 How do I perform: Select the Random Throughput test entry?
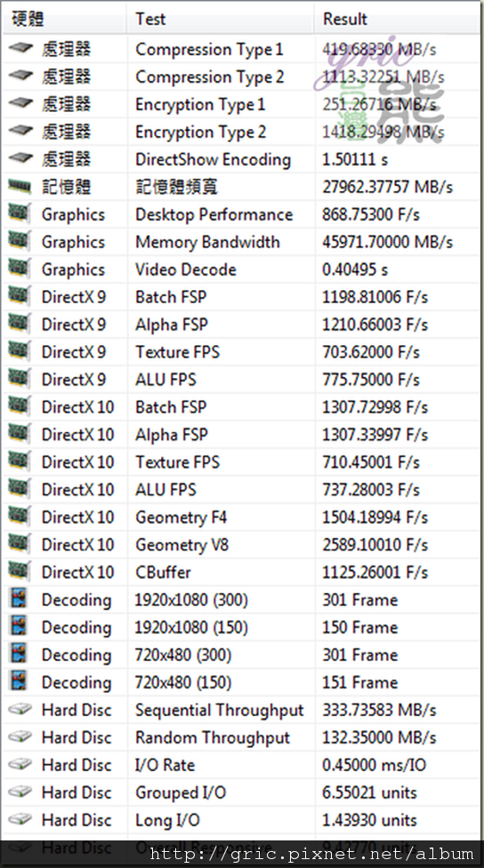point(213,737)
